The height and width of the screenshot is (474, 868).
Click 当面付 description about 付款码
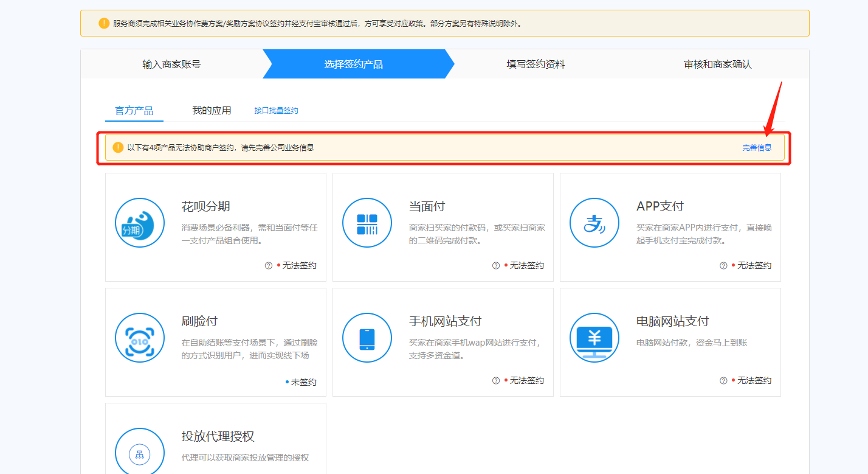click(x=477, y=234)
